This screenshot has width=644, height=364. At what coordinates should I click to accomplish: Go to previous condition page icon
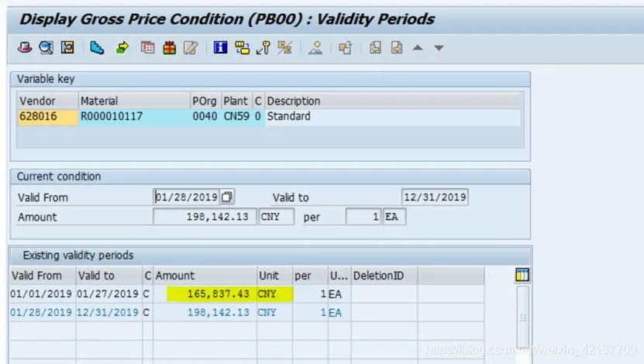(x=375, y=47)
